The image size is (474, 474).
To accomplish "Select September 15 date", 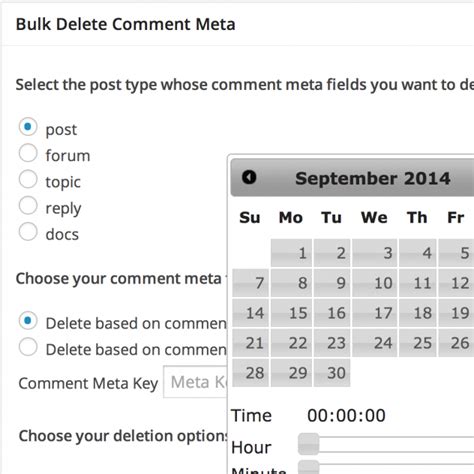I will coord(291,313).
